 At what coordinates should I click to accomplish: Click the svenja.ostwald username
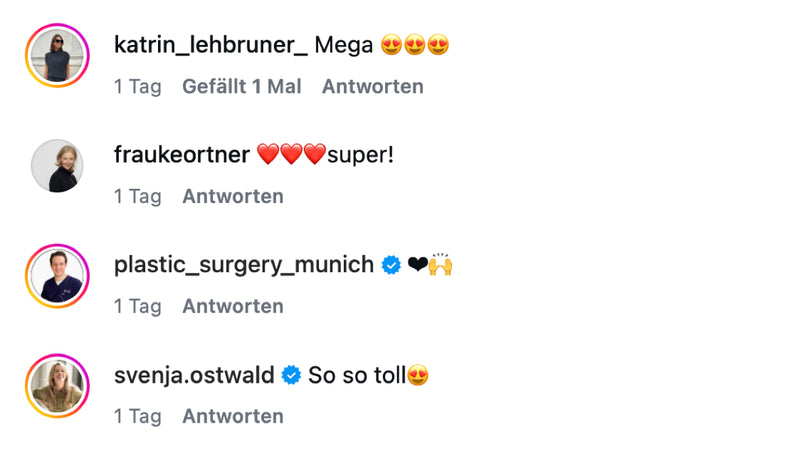[194, 375]
